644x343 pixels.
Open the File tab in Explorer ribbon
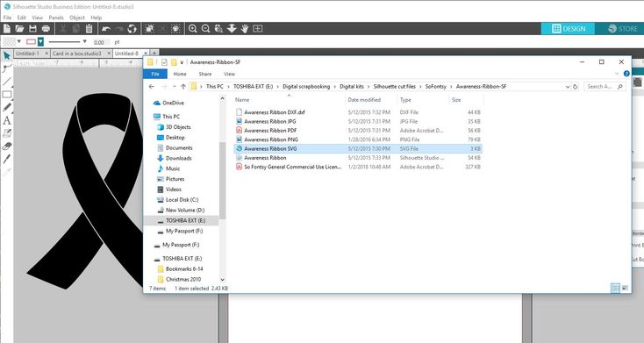154,74
